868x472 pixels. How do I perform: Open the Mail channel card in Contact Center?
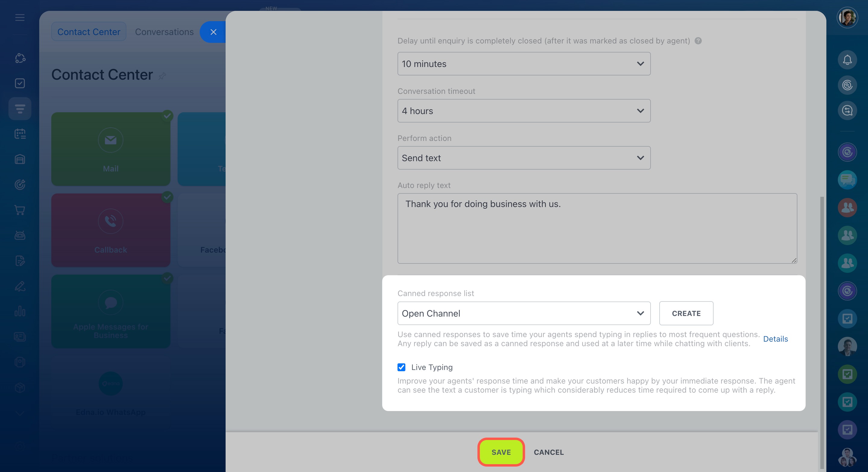[110, 149]
